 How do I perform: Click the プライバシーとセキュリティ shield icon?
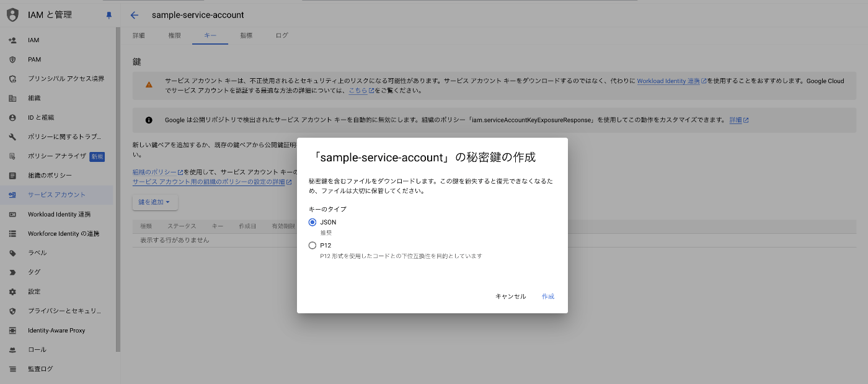(x=12, y=311)
